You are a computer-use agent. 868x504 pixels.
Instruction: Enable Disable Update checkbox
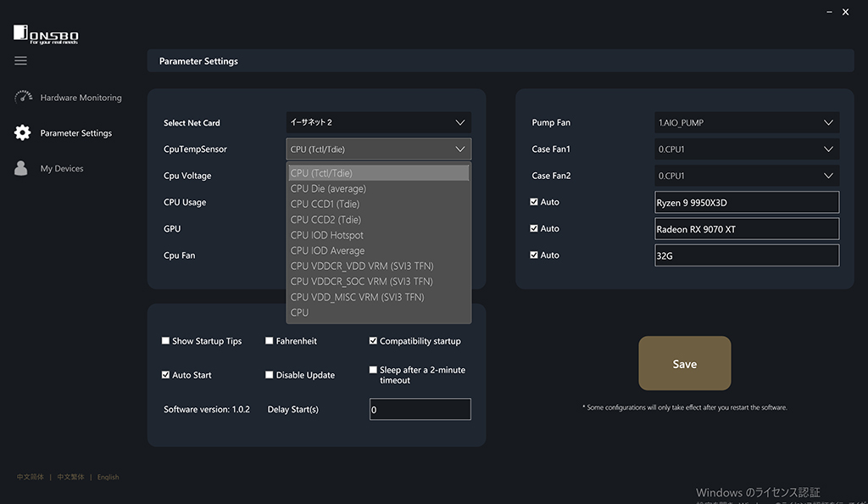point(269,374)
